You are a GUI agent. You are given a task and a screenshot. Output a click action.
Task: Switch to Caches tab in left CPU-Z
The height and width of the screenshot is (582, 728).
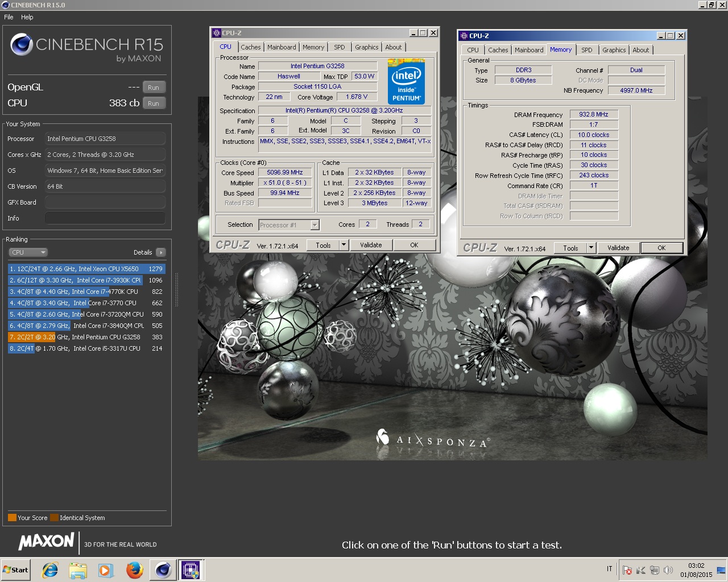click(250, 47)
